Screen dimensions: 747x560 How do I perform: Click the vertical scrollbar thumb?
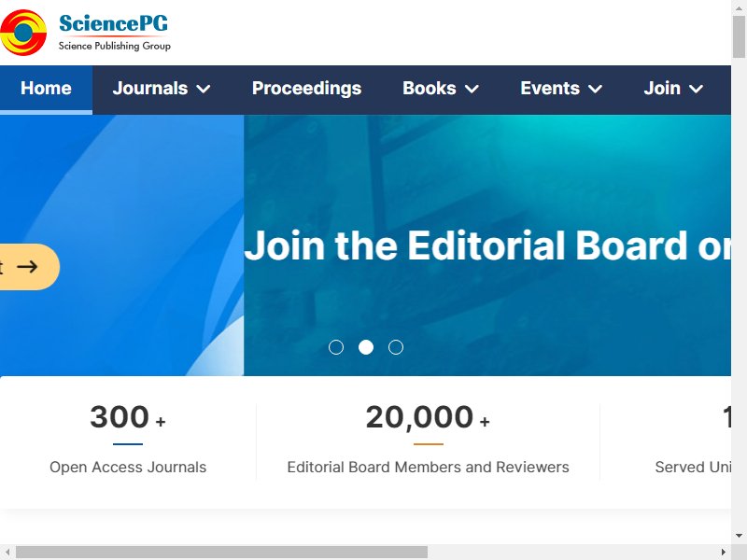(x=739, y=36)
